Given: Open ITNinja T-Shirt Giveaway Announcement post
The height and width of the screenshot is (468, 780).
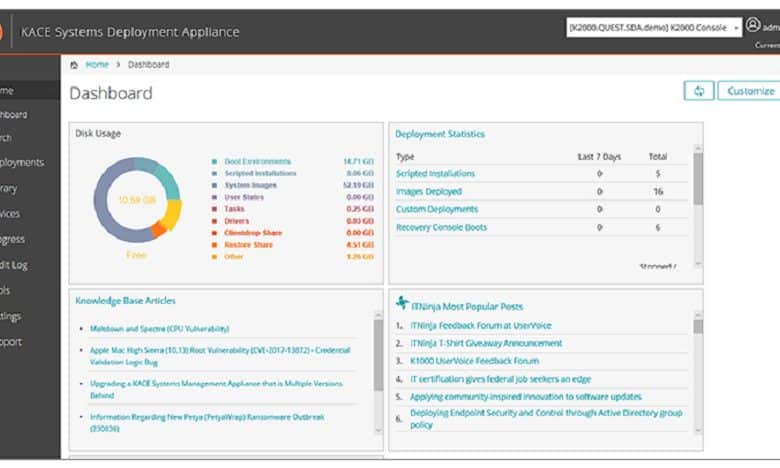Looking at the screenshot, I should pos(486,343).
